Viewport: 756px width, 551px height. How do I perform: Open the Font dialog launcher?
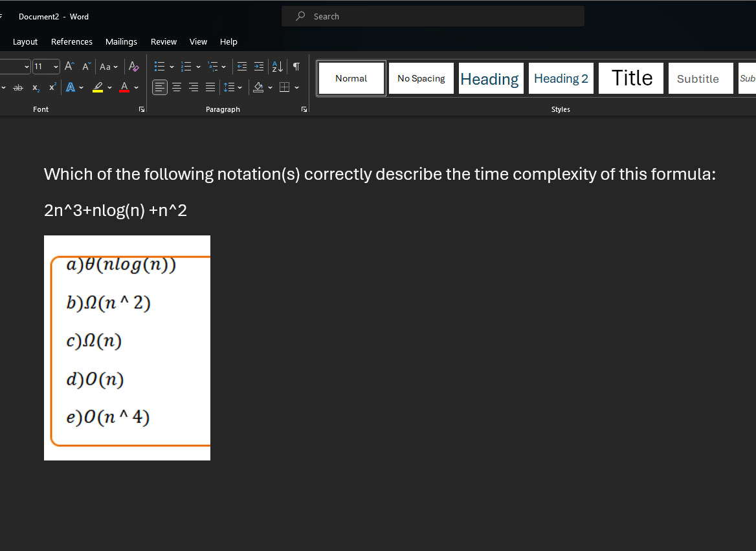141,109
